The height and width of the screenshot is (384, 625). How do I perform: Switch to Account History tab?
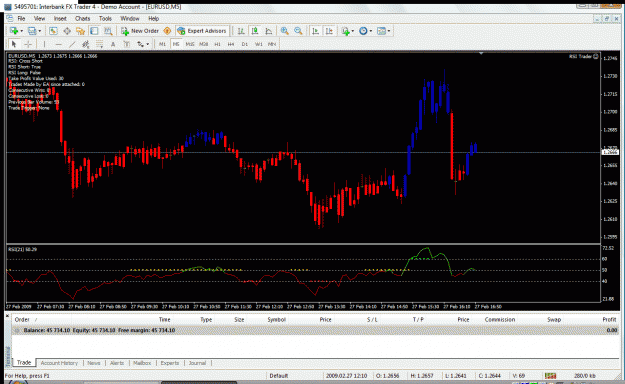click(x=59, y=363)
